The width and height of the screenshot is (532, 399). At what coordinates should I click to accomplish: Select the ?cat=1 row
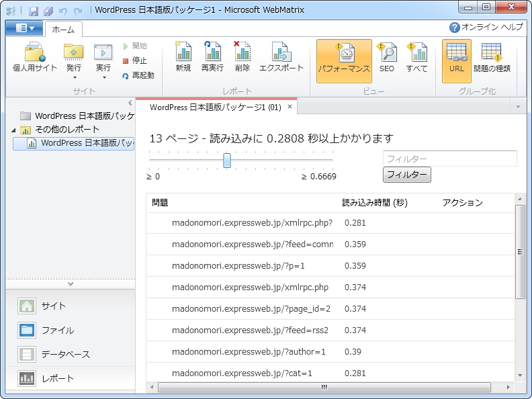coord(330,373)
